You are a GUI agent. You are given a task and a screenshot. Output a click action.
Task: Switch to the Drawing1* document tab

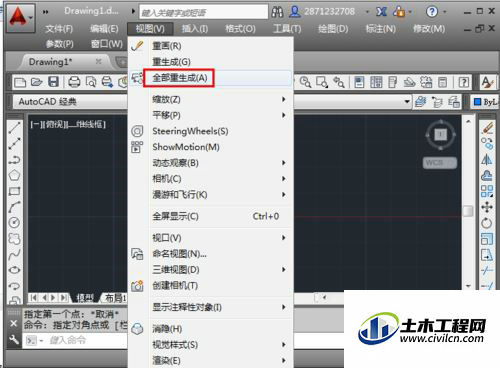(51, 62)
